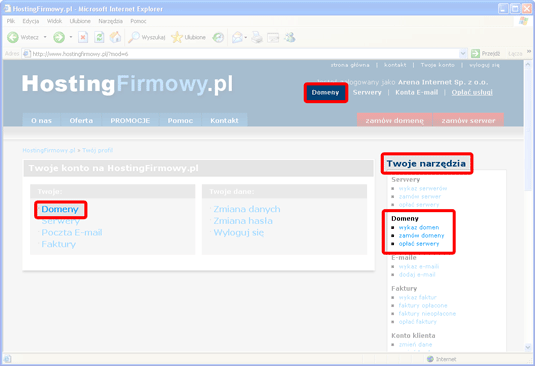Click the Edit page toolbar icon

273,37
